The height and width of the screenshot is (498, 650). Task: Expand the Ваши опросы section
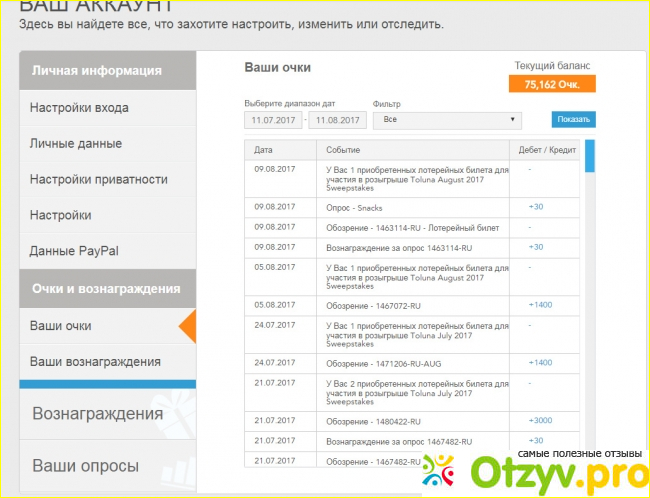(x=88, y=465)
